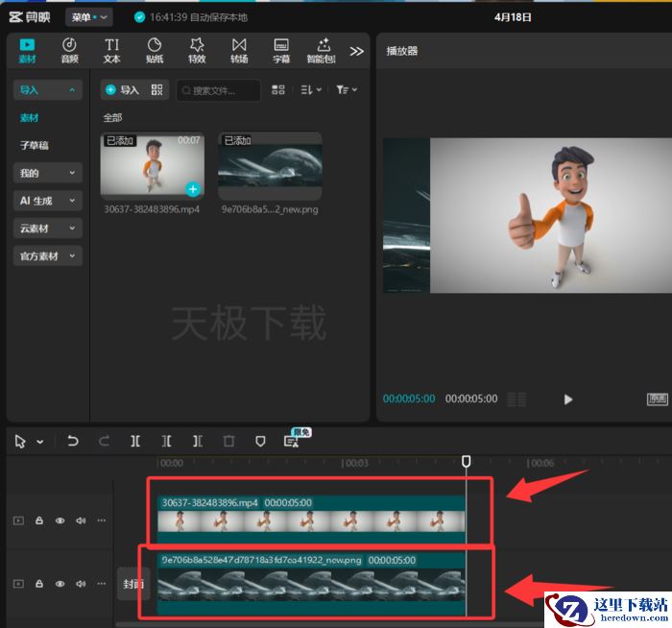This screenshot has height=628, width=672.
Task: Focus the 搜索文件 search field
Action: point(218,90)
